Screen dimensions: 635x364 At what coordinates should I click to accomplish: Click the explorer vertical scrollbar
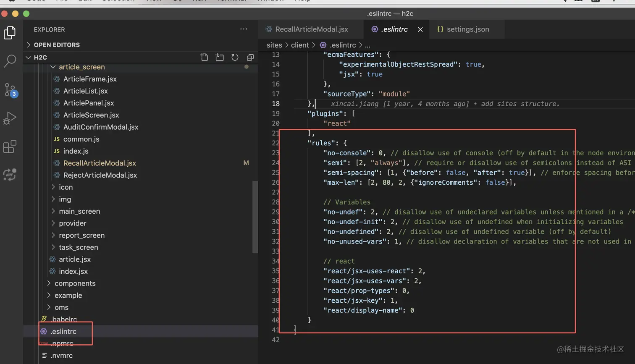click(x=255, y=217)
